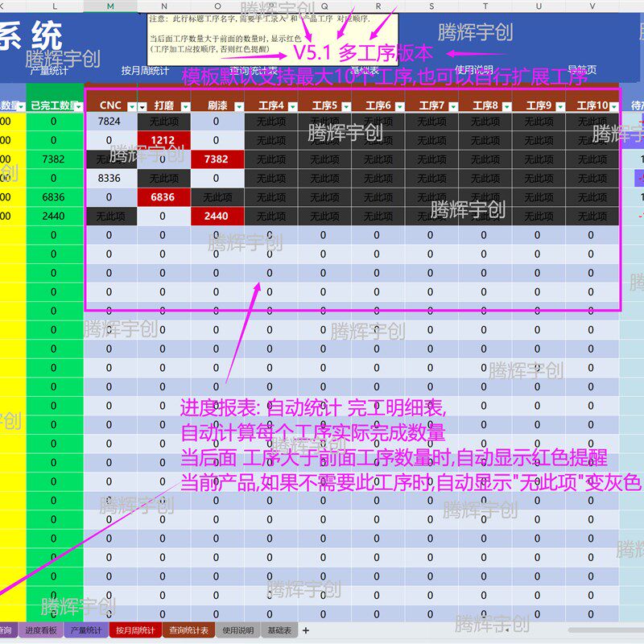Select column S header
This screenshot has height=644, width=644.
point(431,6)
